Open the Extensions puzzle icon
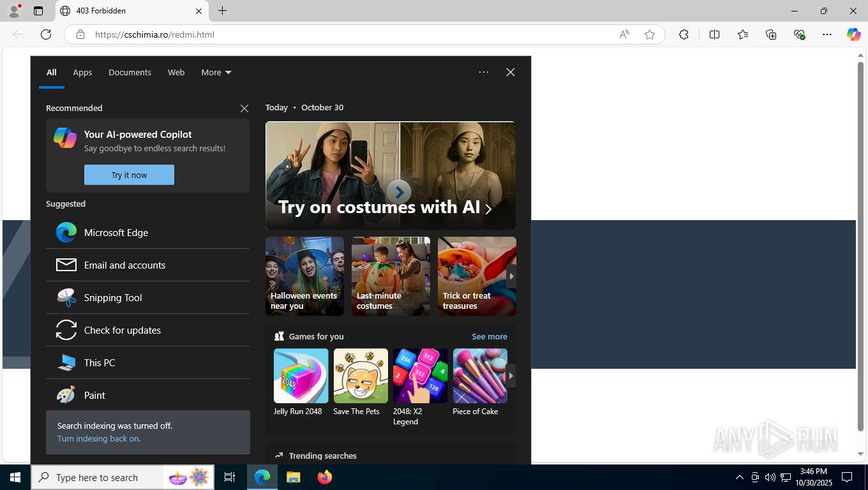This screenshot has width=868, height=490. pos(684,34)
